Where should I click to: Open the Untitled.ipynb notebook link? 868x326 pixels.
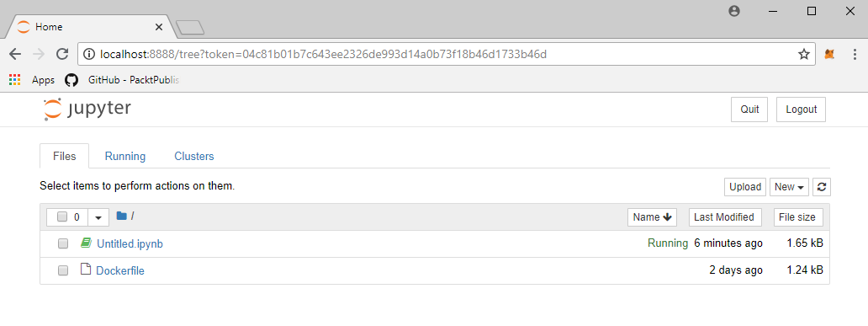(x=130, y=244)
